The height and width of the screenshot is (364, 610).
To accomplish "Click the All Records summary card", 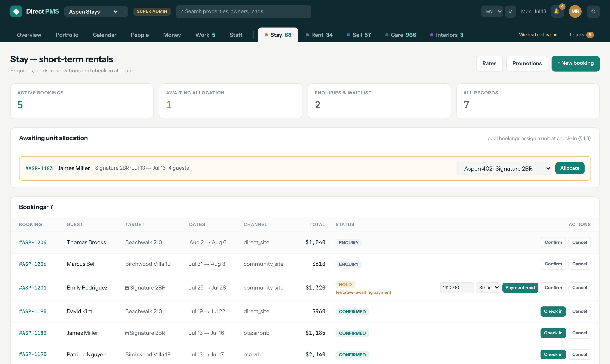I will pyautogui.click(x=528, y=101).
